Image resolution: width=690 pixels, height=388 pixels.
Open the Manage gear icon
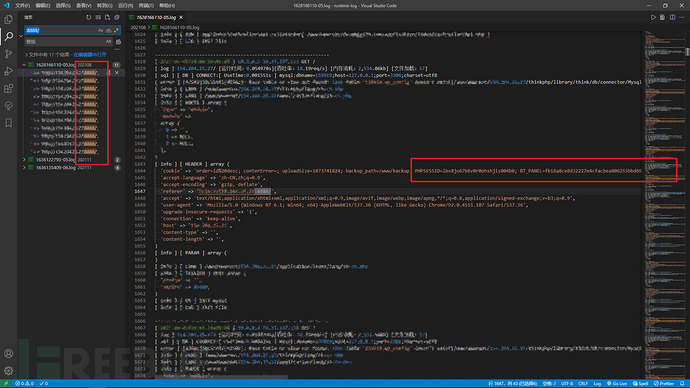[8, 371]
